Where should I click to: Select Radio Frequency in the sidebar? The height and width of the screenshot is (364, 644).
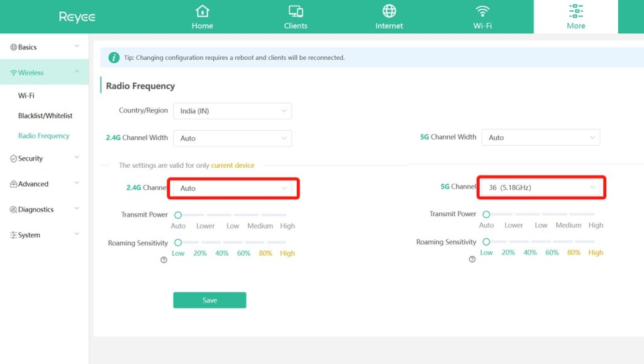coord(43,136)
